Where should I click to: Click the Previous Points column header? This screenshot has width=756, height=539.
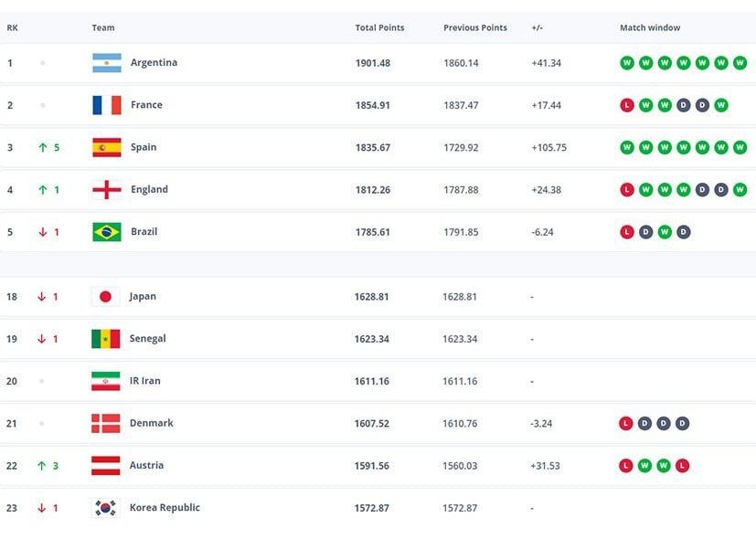(x=474, y=28)
